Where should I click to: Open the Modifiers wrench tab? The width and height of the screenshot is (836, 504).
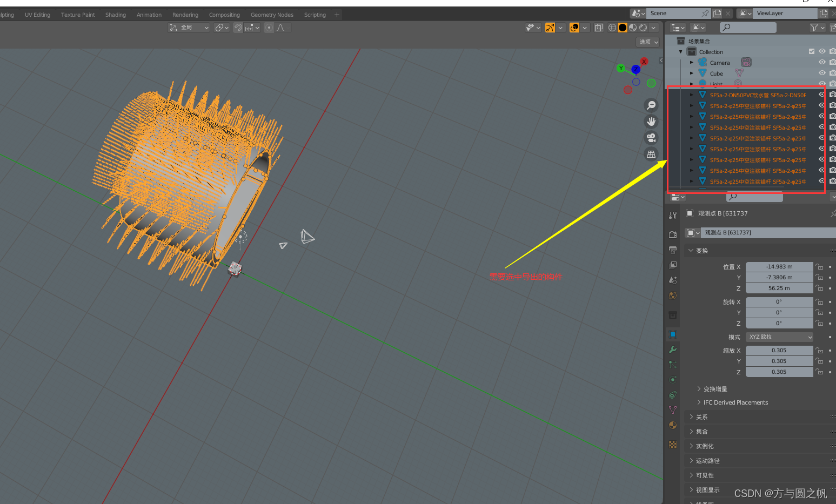coord(673,350)
